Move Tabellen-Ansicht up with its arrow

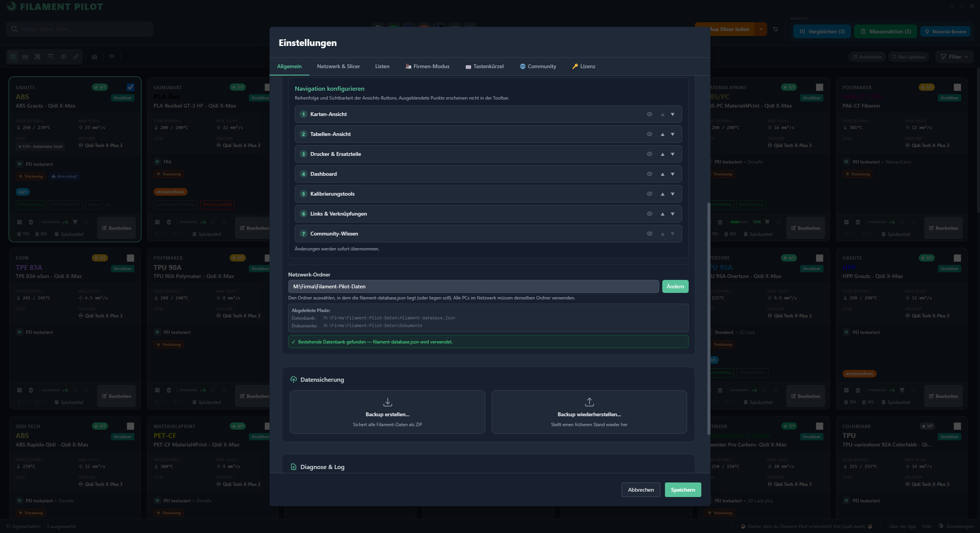pyautogui.click(x=663, y=134)
